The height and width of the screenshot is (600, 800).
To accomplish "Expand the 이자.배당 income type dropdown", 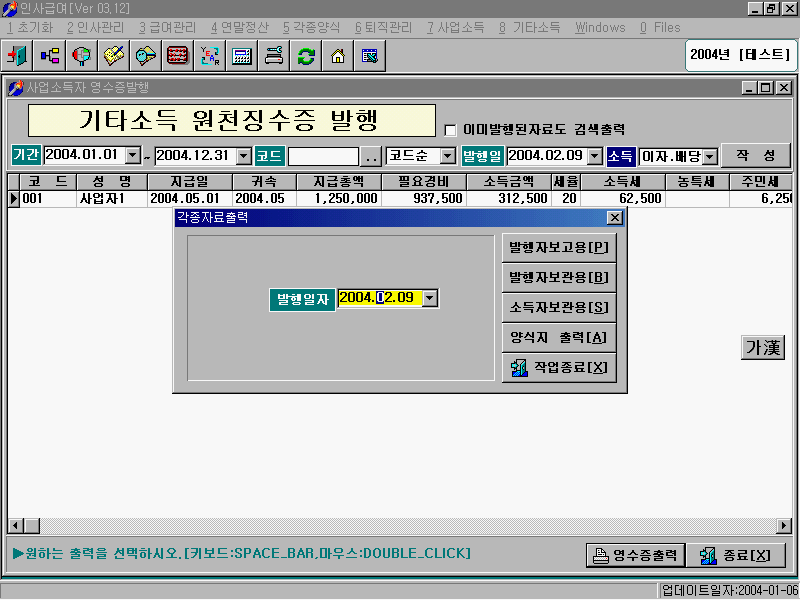I will point(710,156).
